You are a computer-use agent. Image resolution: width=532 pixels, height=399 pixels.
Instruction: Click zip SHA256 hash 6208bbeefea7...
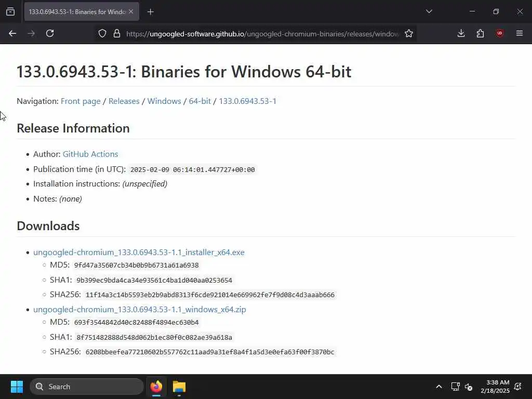pyautogui.click(x=210, y=352)
